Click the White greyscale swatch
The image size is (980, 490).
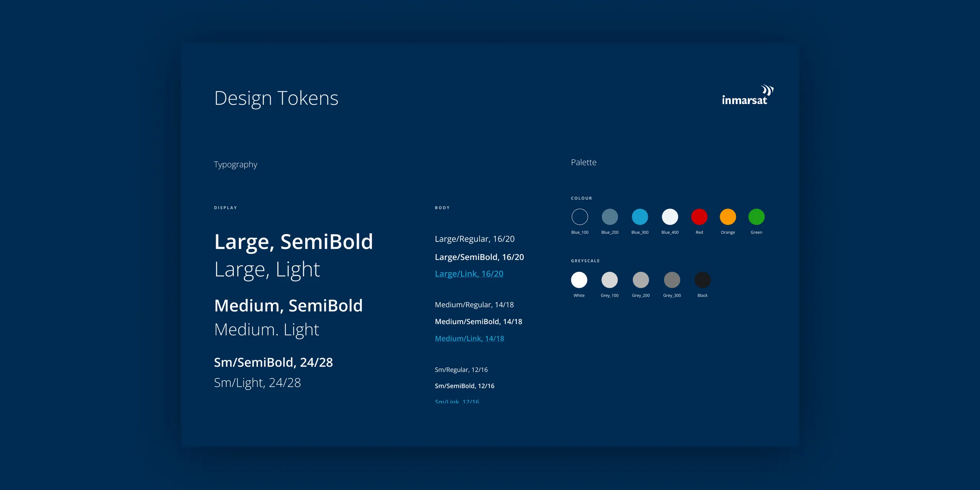[578, 279]
